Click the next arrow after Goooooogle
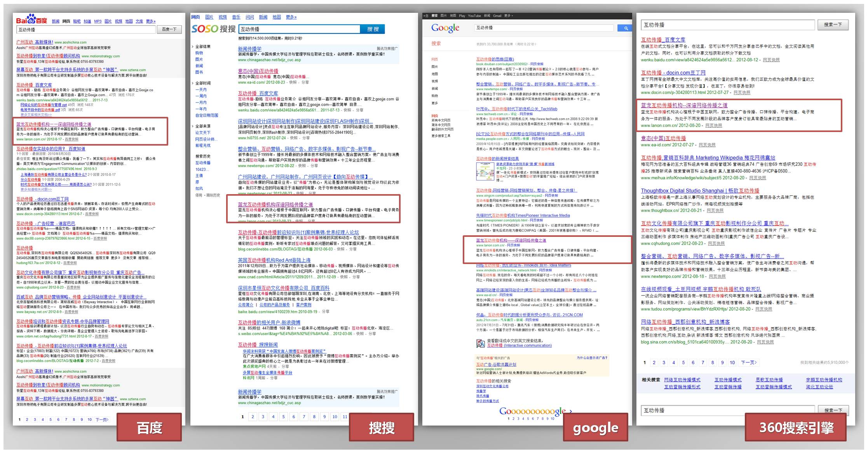Image resolution: width=868 pixels, height=450 pixels. click(x=570, y=411)
